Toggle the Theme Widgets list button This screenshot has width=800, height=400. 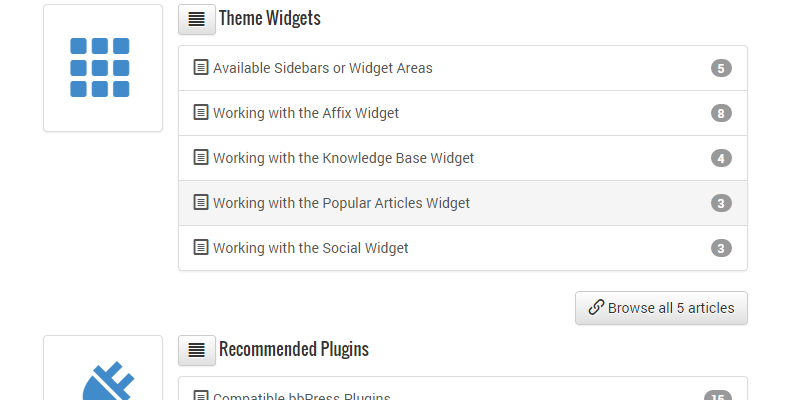[196, 19]
